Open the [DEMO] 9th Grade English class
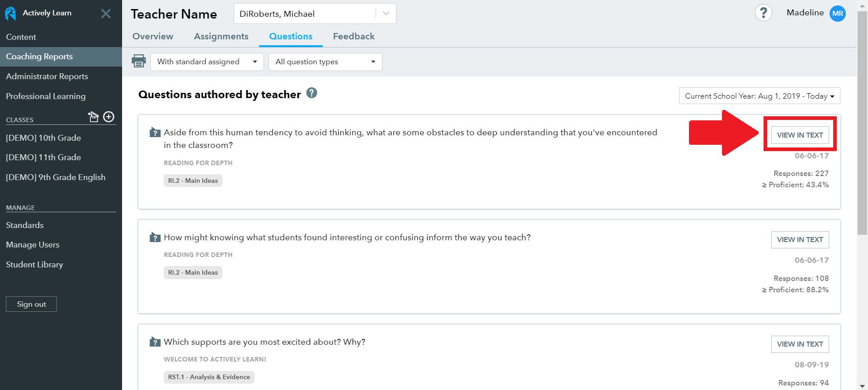The width and height of the screenshot is (868, 390). click(56, 177)
